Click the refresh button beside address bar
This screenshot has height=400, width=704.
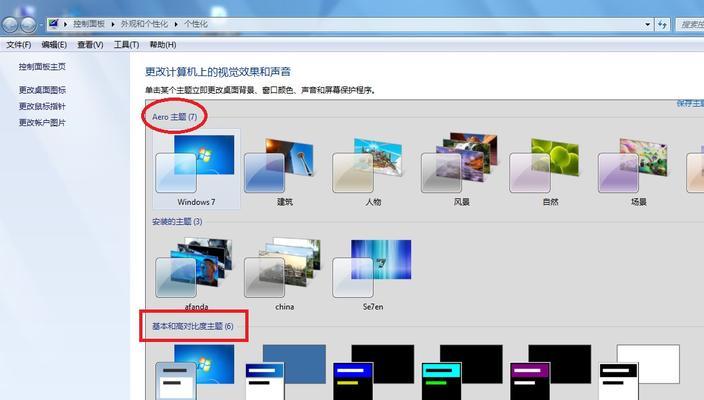[663, 25]
